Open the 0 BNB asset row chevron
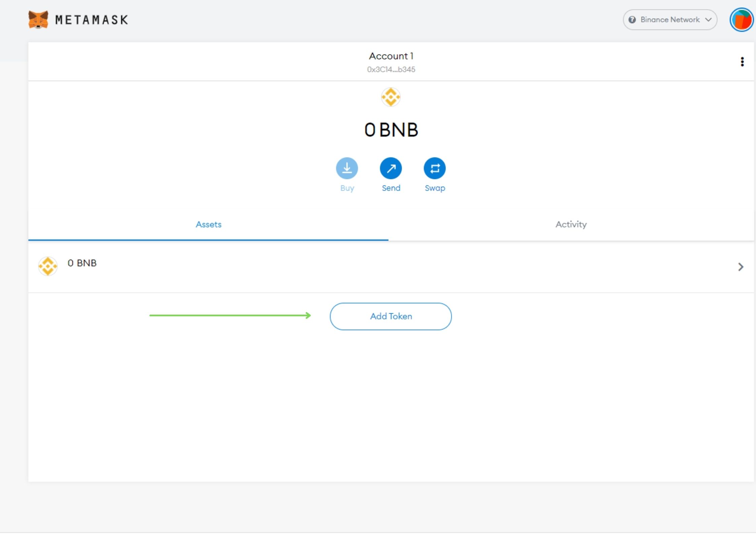The width and height of the screenshot is (756, 534). [741, 267]
